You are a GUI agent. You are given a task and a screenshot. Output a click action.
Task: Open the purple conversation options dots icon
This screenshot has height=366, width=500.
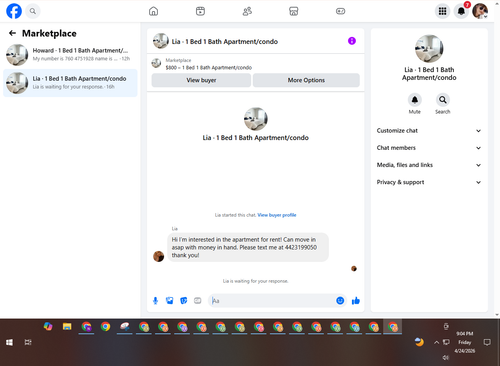[x=352, y=41]
